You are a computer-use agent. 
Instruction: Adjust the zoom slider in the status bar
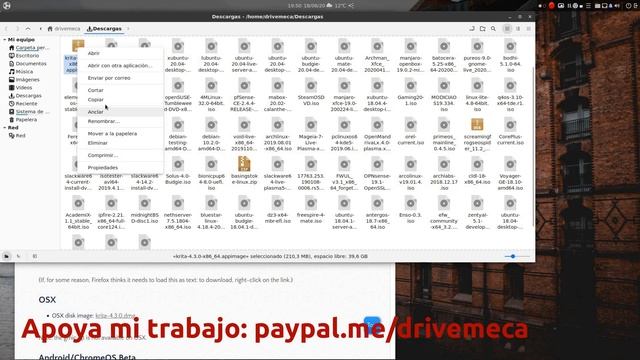pyautogui.click(x=517, y=256)
